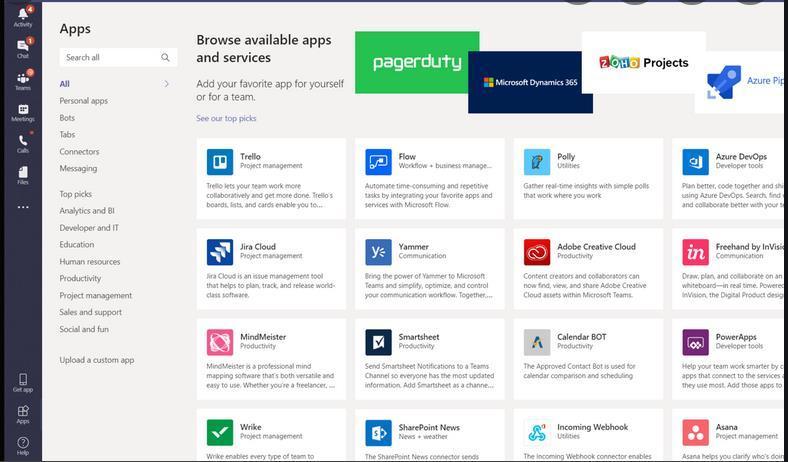
Task: Click the Smartsheet app icon
Action: pos(378,342)
